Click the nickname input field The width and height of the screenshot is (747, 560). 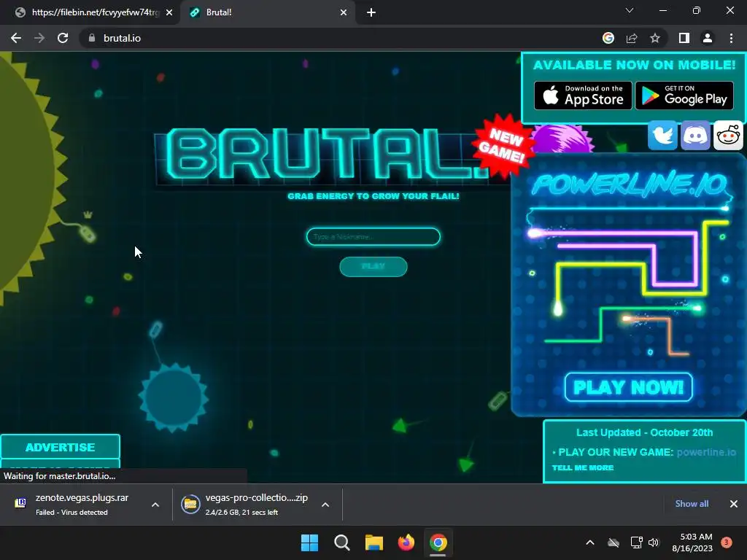point(373,237)
